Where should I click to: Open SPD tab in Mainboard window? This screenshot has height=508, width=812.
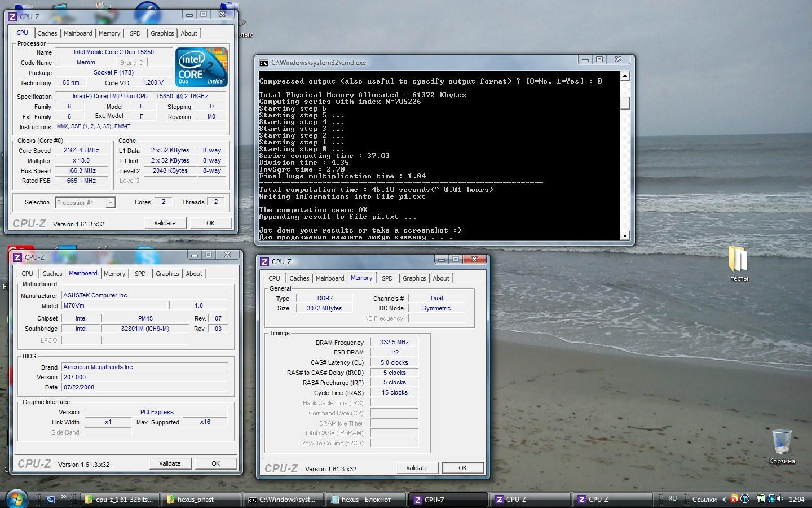[x=140, y=274]
